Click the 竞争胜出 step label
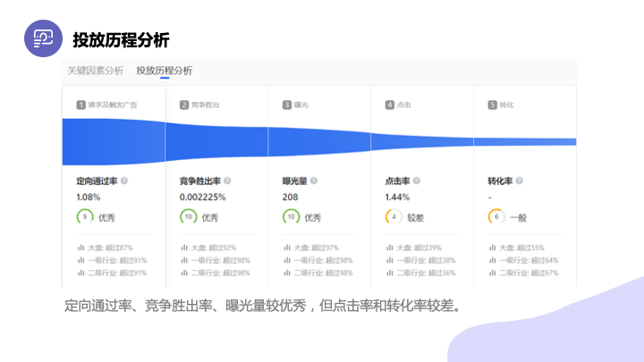This screenshot has height=362, width=644. tap(206, 105)
